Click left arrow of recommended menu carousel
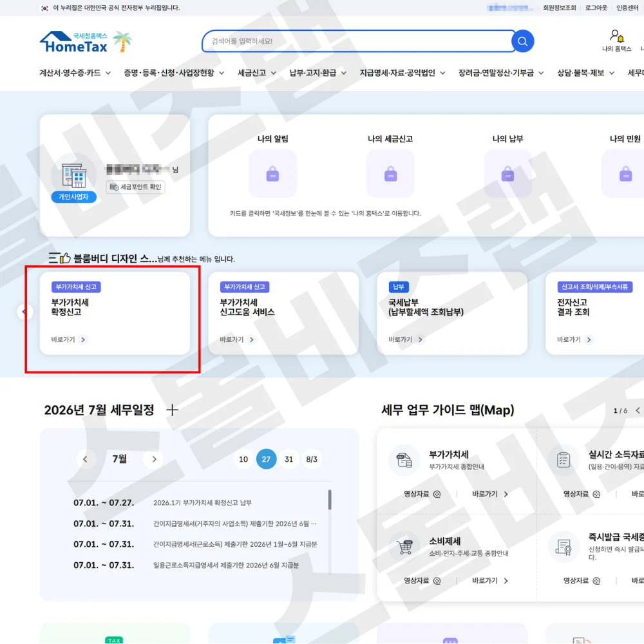 (x=24, y=312)
